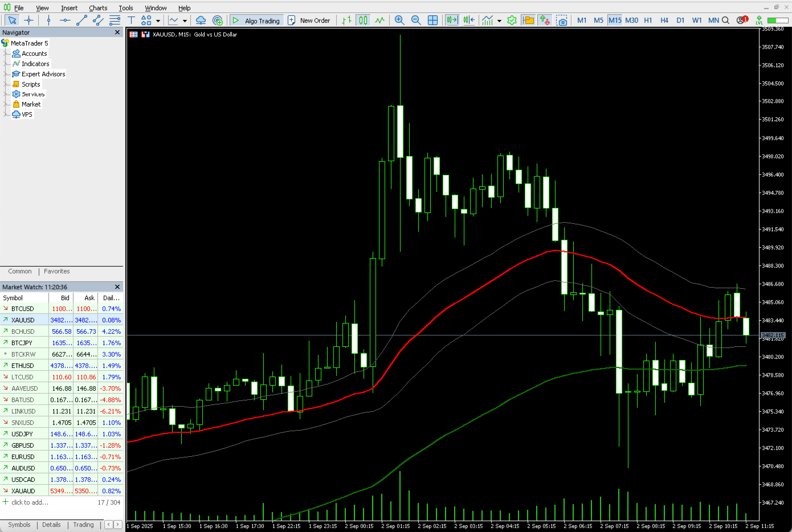Click the LVL level icon

[x=759, y=20]
